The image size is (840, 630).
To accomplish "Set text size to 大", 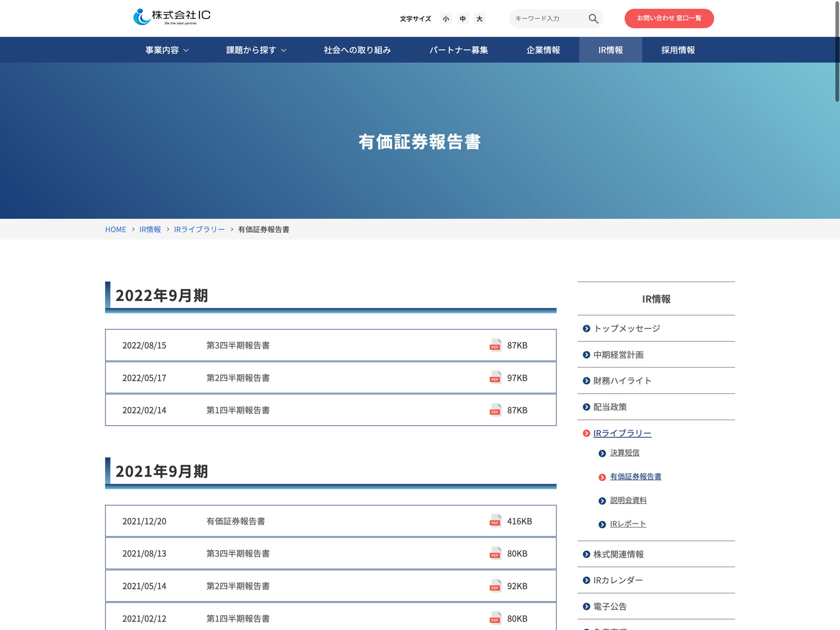I will pos(479,19).
